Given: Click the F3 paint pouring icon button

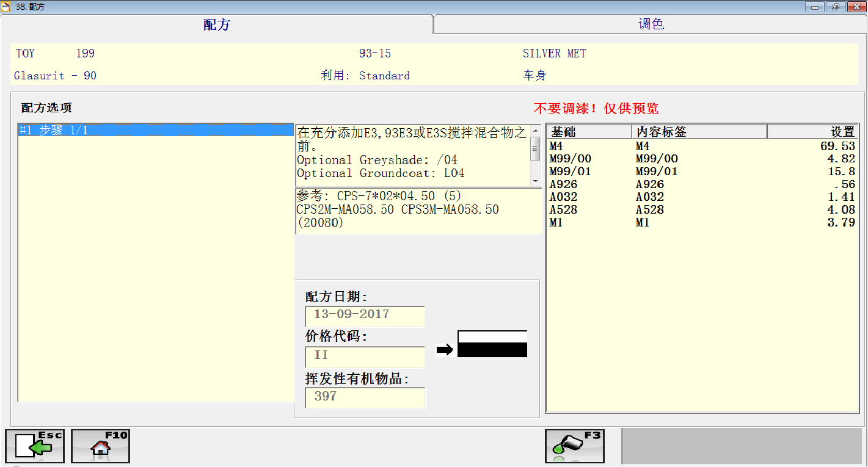Looking at the screenshot, I should click(574, 446).
